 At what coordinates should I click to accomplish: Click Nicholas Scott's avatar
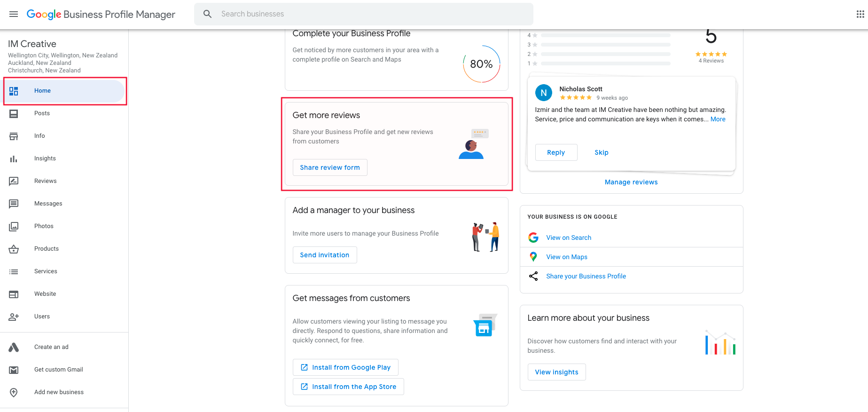tap(544, 93)
